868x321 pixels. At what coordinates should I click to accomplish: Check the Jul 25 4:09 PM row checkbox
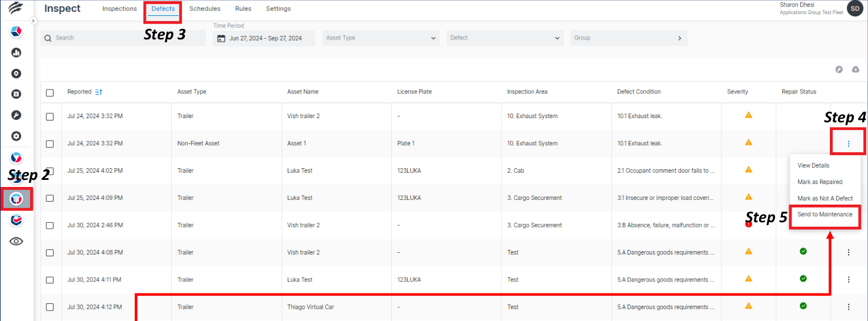[50, 198]
